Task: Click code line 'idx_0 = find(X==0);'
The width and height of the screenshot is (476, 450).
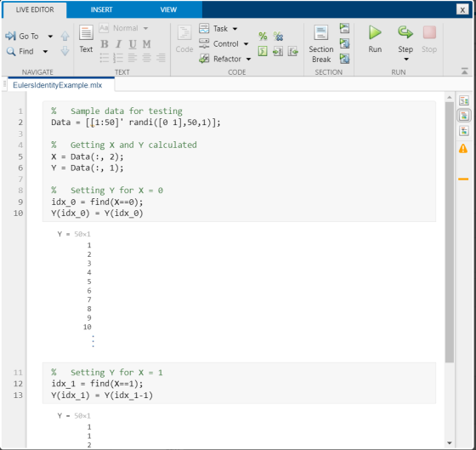Action: pos(97,202)
